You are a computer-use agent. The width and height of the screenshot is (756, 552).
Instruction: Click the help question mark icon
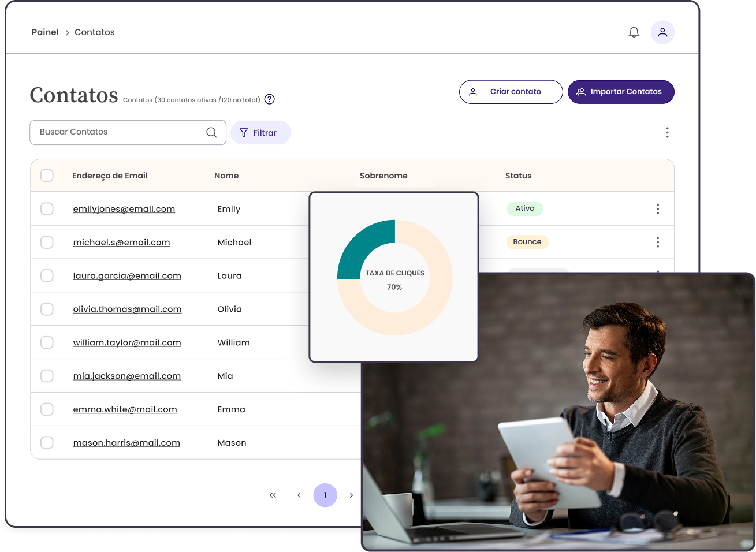(269, 99)
